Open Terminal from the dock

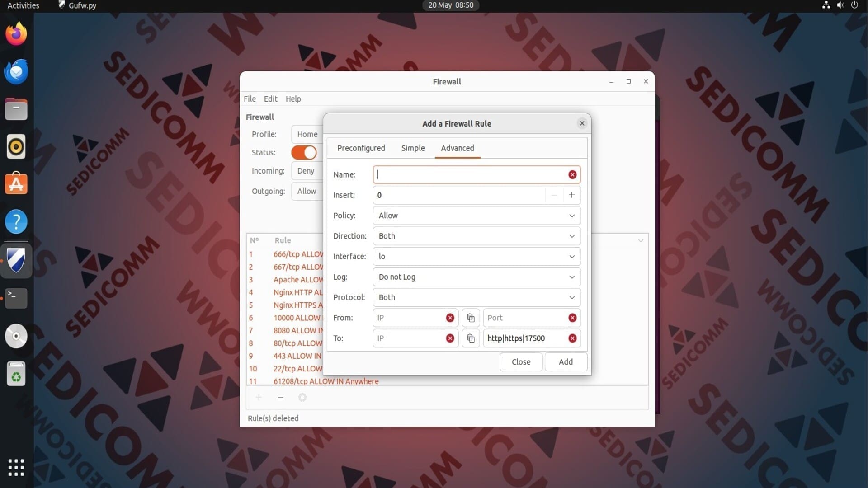pyautogui.click(x=16, y=298)
